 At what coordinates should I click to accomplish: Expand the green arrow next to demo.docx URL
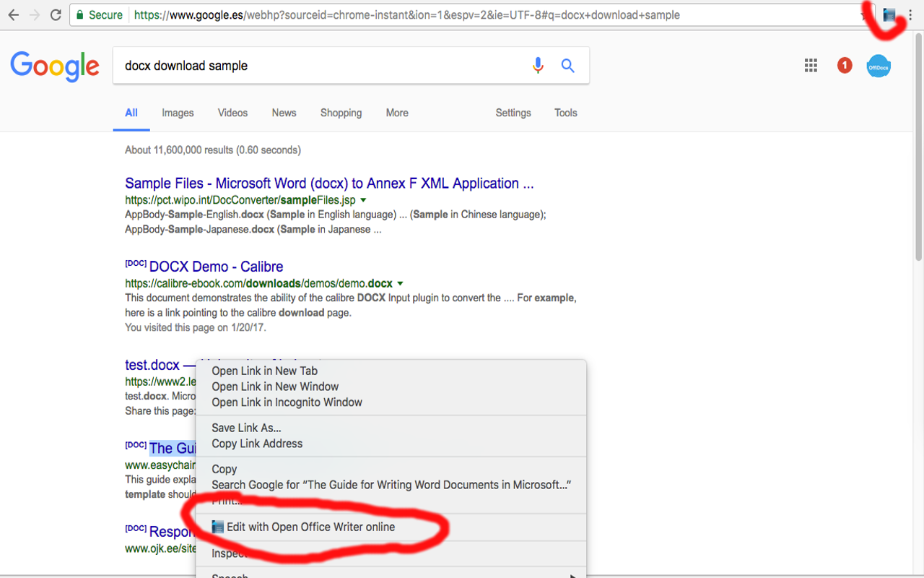click(x=401, y=283)
